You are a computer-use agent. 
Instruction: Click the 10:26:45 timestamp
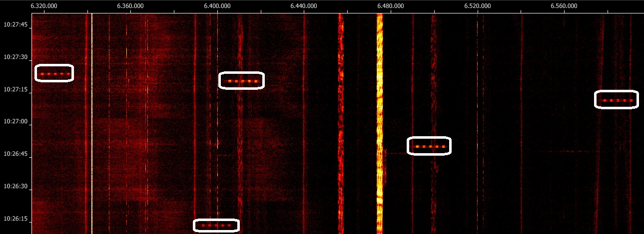click(x=15, y=154)
